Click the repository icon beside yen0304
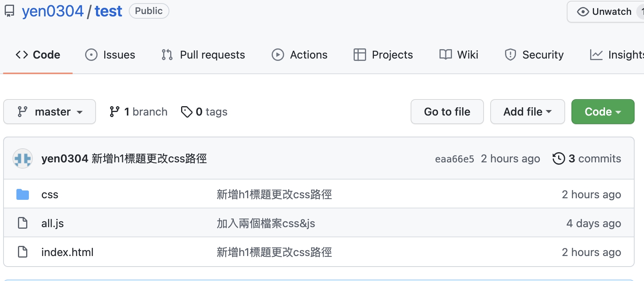 tap(9, 11)
